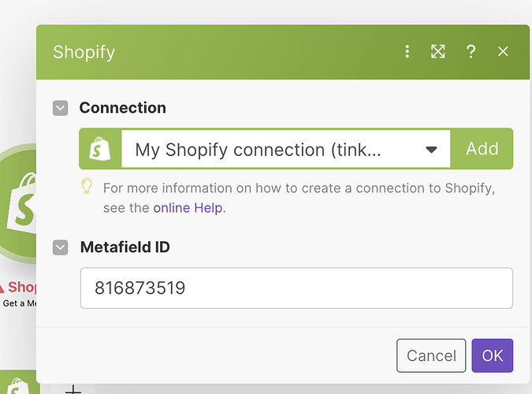This screenshot has height=394, width=532.
Task: Click the small Shopify icon at bottom left
Action: 17,386
